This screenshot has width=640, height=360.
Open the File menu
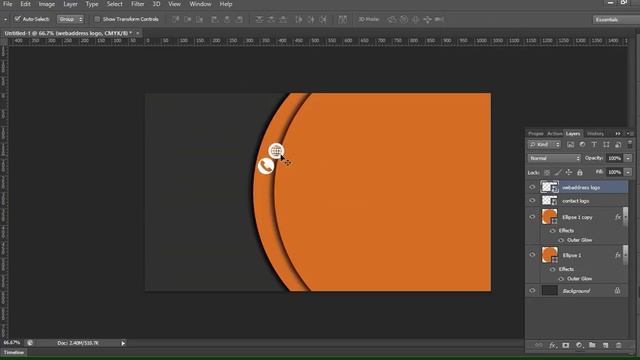[7, 4]
